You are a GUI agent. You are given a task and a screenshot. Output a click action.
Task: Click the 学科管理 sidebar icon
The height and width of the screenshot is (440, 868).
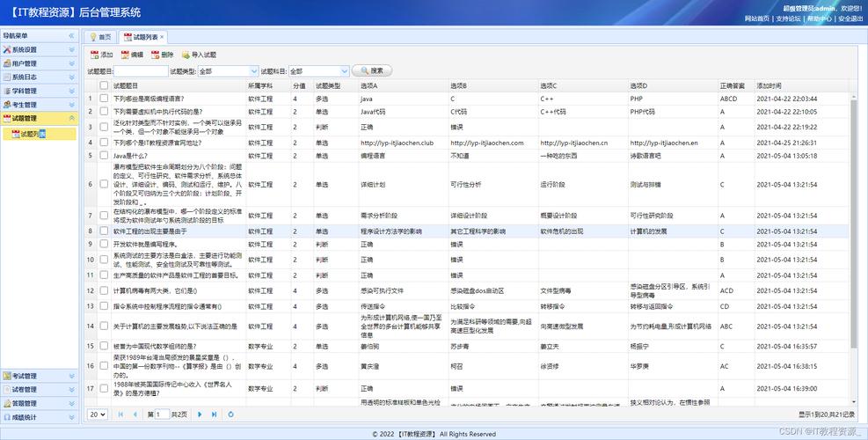tap(7, 91)
